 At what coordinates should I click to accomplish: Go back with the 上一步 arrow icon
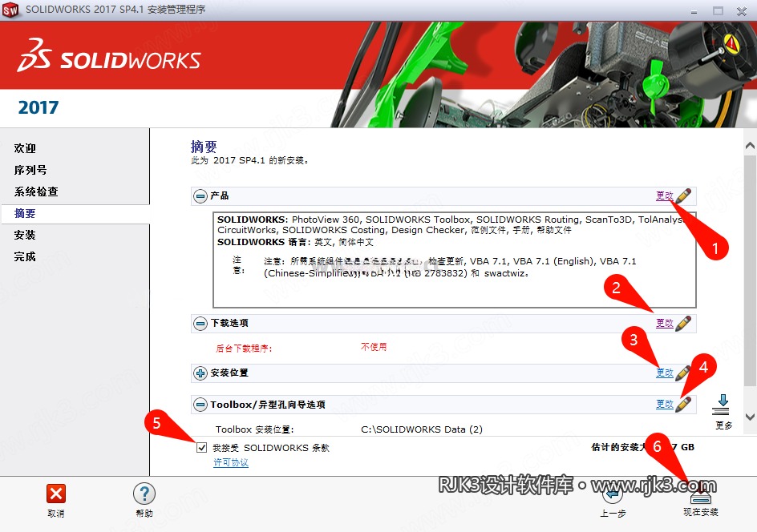[612, 494]
